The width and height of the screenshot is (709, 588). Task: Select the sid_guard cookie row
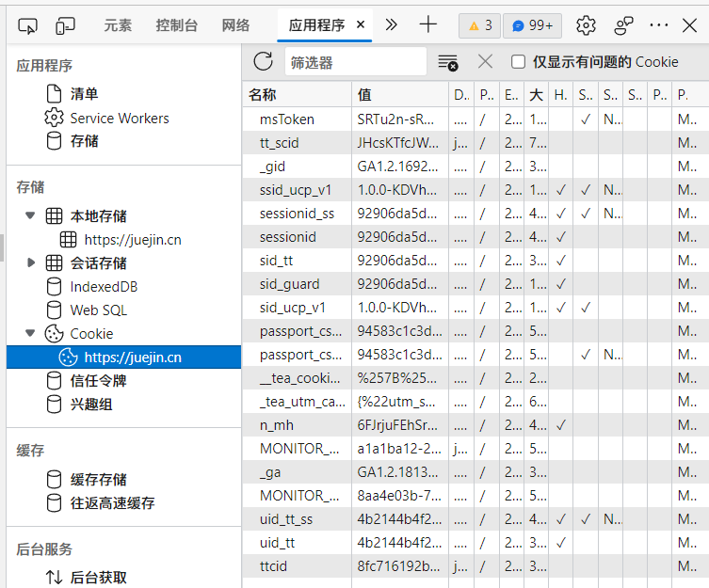[475, 284]
